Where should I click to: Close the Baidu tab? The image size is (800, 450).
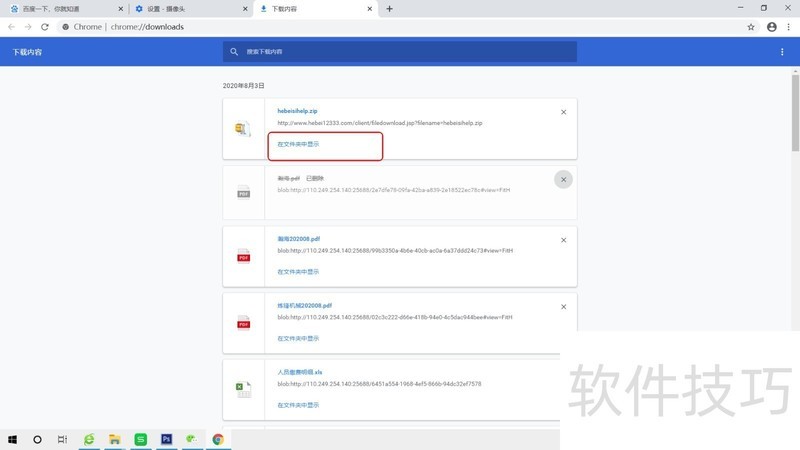[121, 9]
